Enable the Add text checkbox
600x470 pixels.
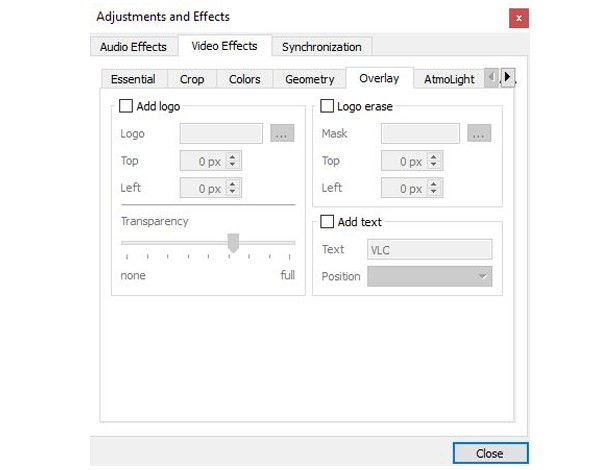pos(327,222)
